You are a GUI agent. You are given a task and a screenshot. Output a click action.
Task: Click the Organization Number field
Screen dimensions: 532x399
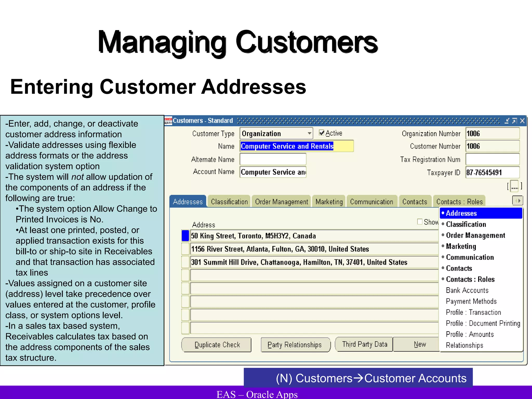[x=493, y=134]
